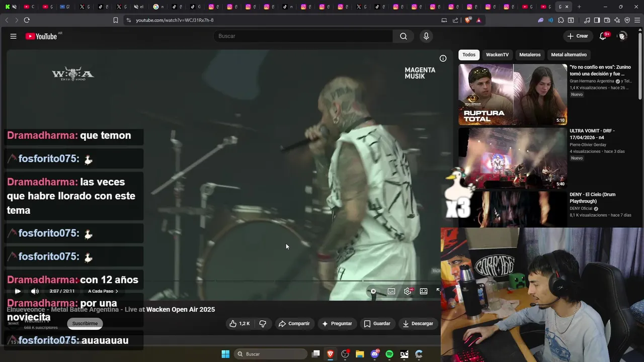Open the account avatar menu

(x=622, y=36)
